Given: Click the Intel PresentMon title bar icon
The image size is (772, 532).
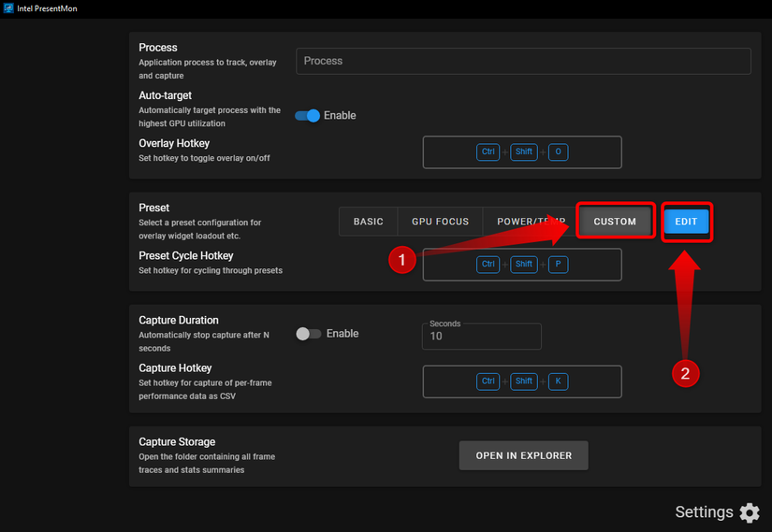Looking at the screenshot, I should [x=7, y=7].
